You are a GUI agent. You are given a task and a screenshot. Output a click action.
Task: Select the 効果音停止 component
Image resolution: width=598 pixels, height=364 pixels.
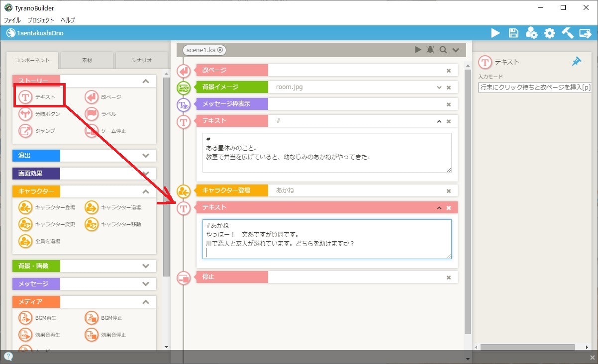105,335
